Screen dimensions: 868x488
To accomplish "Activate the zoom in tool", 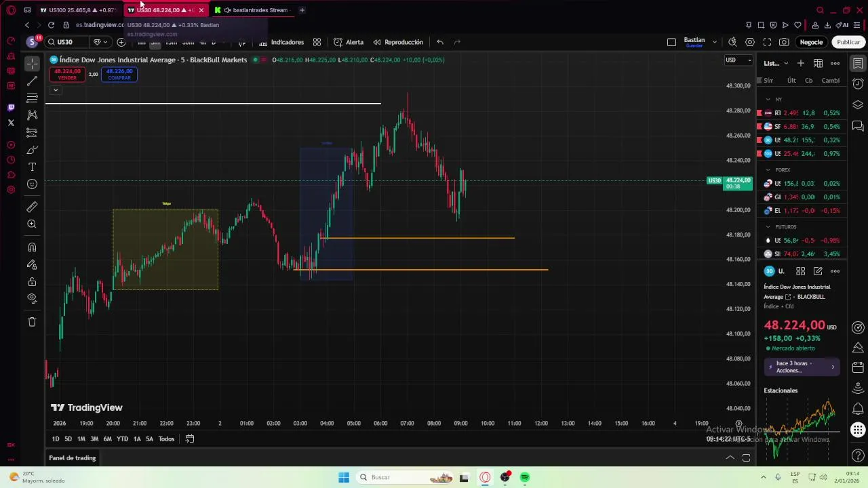I will click(x=32, y=224).
